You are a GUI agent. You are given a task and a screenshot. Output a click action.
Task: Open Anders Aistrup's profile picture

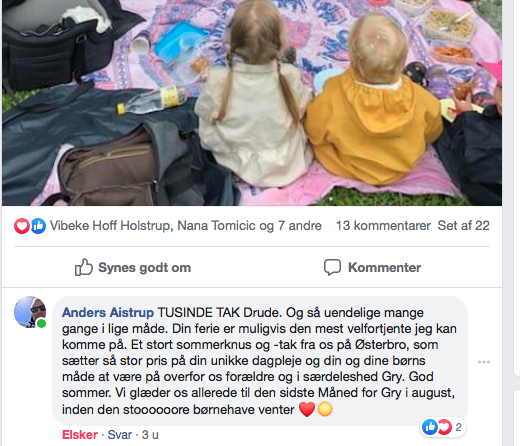[30, 312]
